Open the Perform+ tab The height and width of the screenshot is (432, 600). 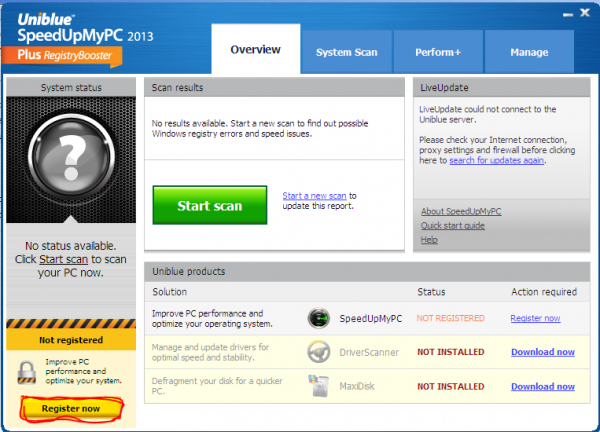coord(438,52)
